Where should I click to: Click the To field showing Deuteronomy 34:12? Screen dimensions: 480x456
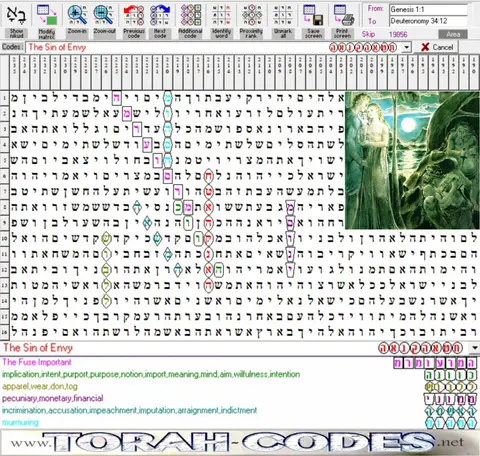click(428, 21)
